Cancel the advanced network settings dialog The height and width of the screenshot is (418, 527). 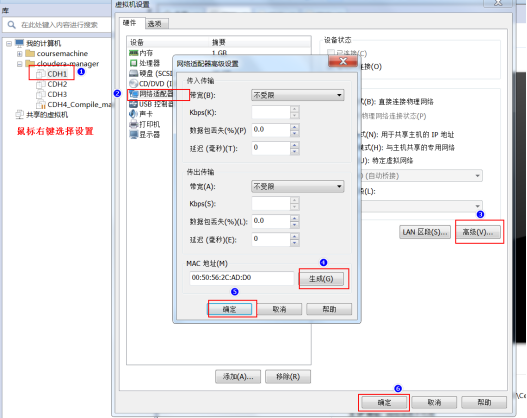pyautogui.click(x=279, y=309)
